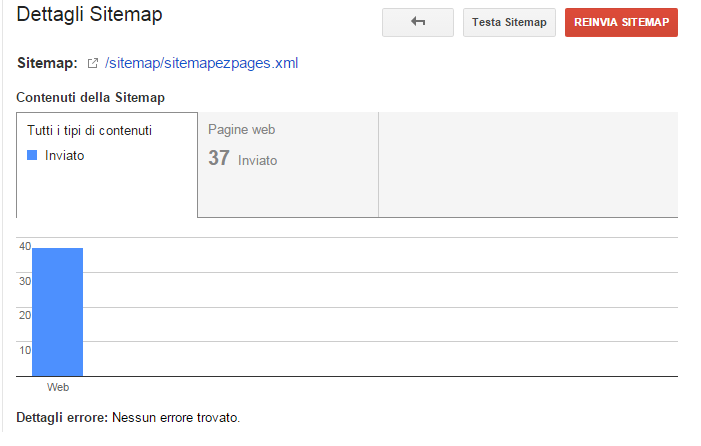Click the 10 value on chart axis
Viewport: 701px width, 446px height.
(x=25, y=350)
